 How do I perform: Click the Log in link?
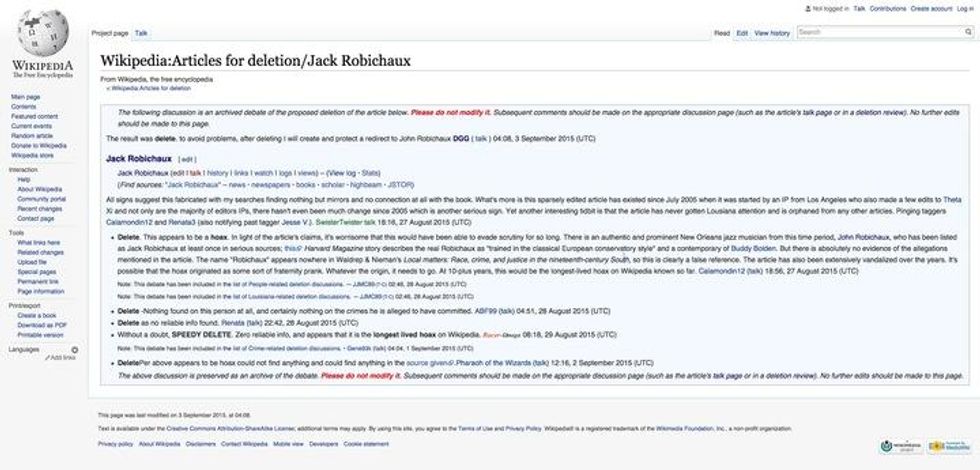[963, 9]
